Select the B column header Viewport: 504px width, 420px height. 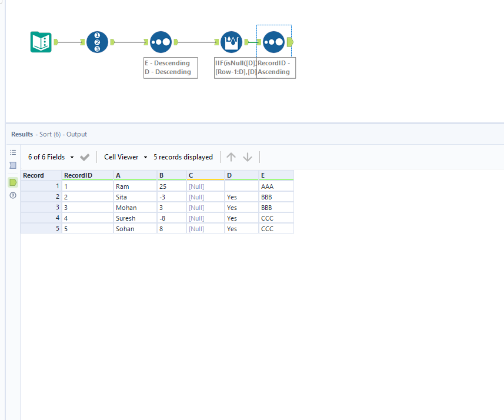pyautogui.click(x=172, y=175)
